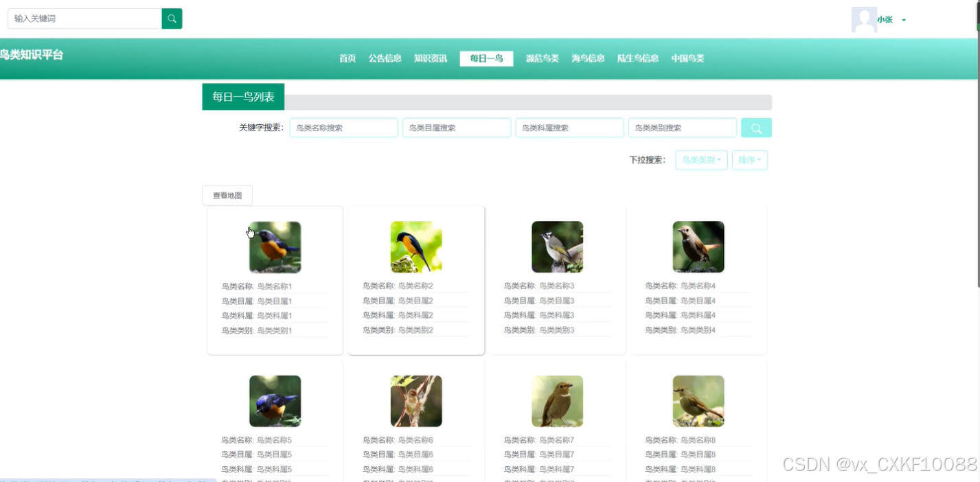Click the text 鸟类名称8

pos(698,440)
